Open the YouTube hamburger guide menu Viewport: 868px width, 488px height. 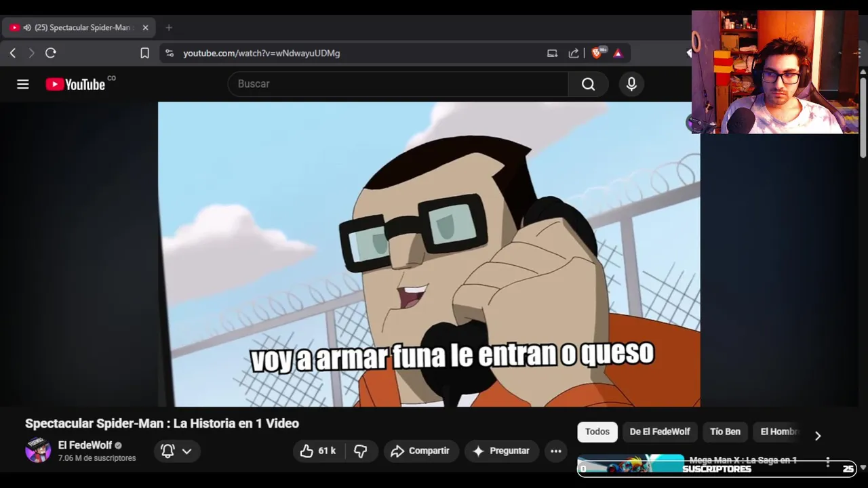tap(23, 84)
